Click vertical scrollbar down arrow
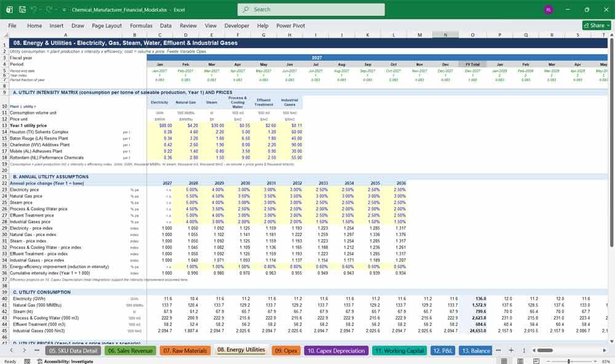The height and width of the screenshot is (364, 615). [x=611, y=342]
